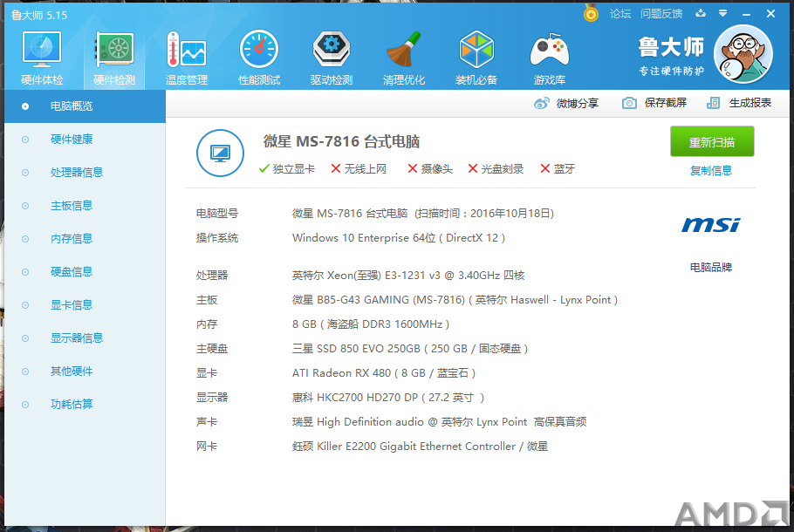794x532 pixels.
Task: Click the gold medal icon in title bar
Action: 591,13
